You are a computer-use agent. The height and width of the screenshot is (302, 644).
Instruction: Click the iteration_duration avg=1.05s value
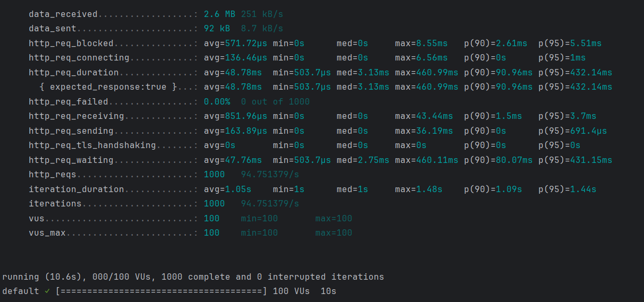(228, 189)
